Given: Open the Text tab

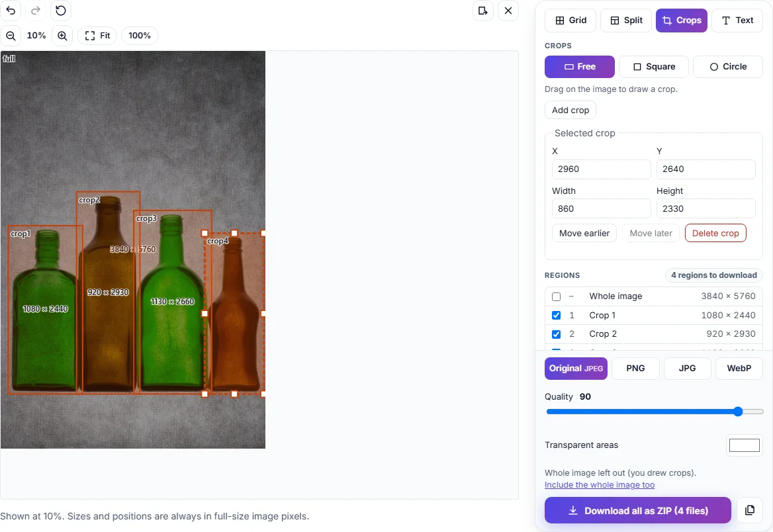Looking at the screenshot, I should point(737,21).
